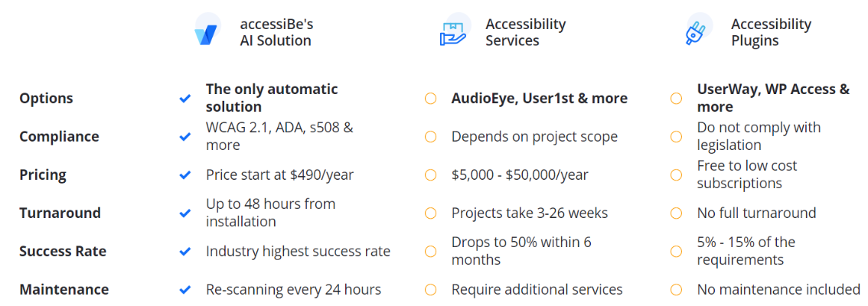
Task: Click the checkmark beside Price start at $490/year
Action: (x=185, y=175)
